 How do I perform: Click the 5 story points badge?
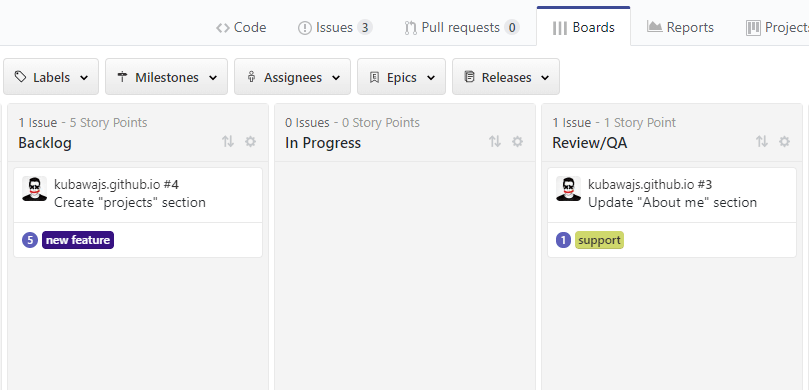click(x=30, y=240)
